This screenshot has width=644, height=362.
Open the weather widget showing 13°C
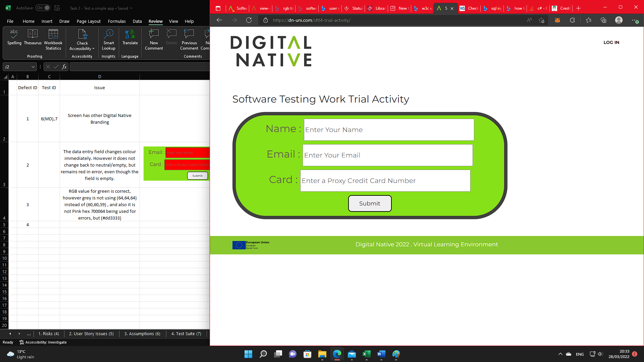21,354
